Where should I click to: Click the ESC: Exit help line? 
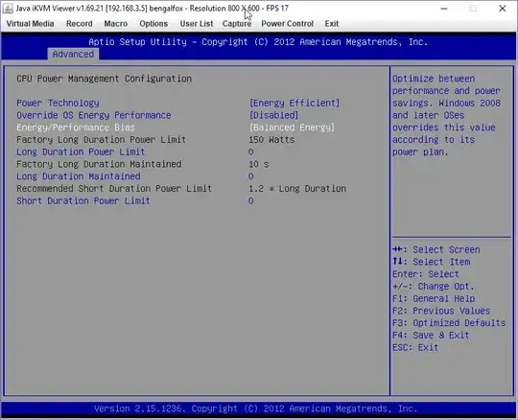pos(415,347)
